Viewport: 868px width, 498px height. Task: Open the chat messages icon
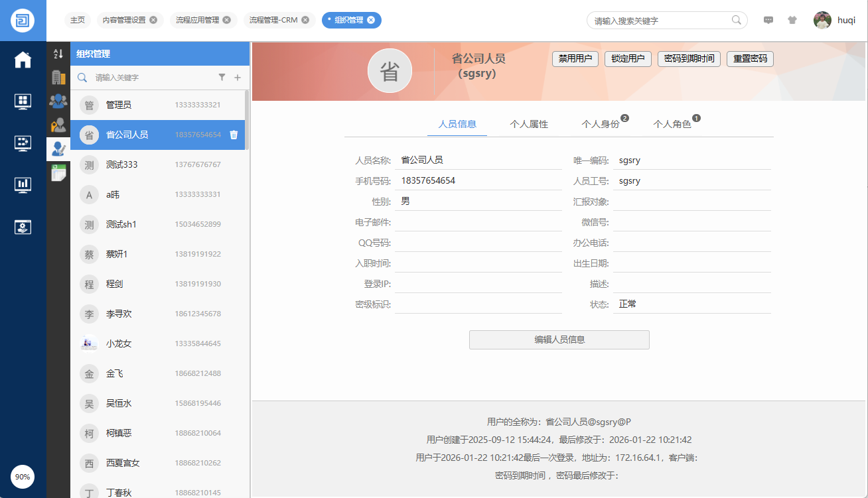[x=768, y=20]
